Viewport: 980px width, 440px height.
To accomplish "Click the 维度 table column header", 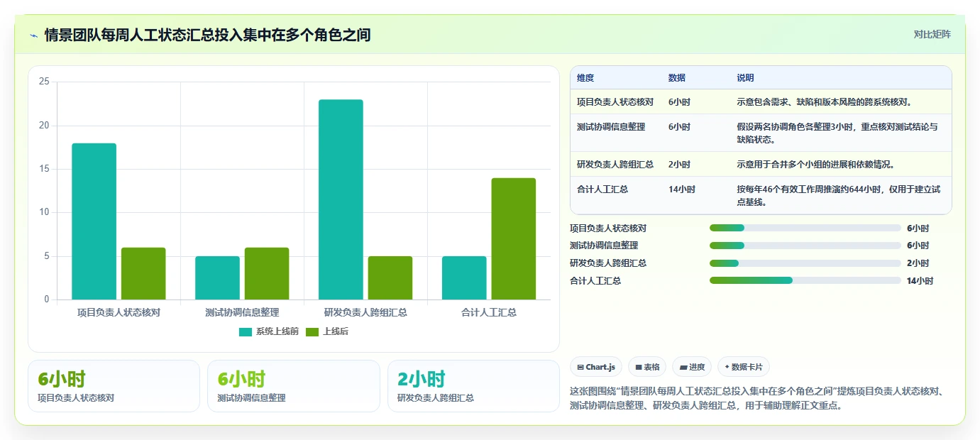I will [x=585, y=78].
